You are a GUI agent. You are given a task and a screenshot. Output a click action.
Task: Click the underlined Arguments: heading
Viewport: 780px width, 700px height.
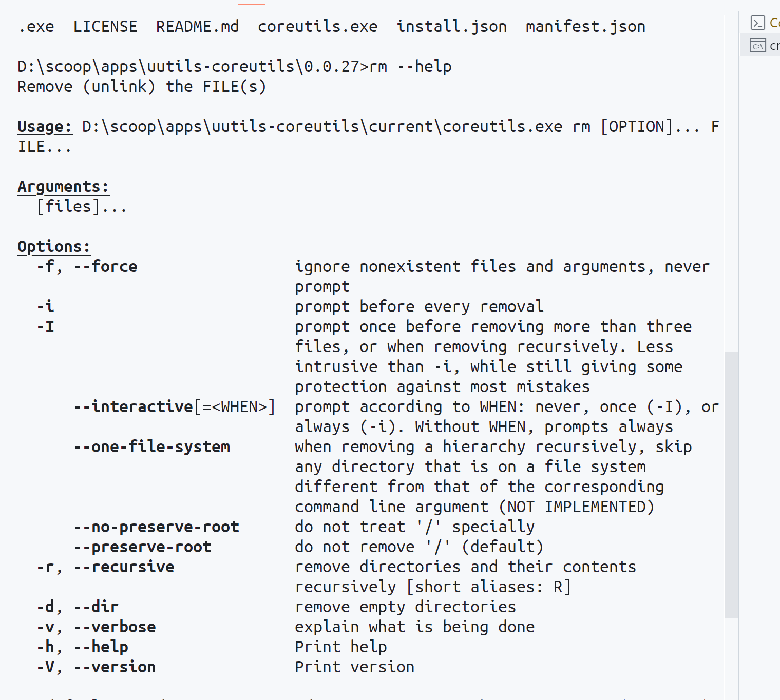click(x=63, y=187)
